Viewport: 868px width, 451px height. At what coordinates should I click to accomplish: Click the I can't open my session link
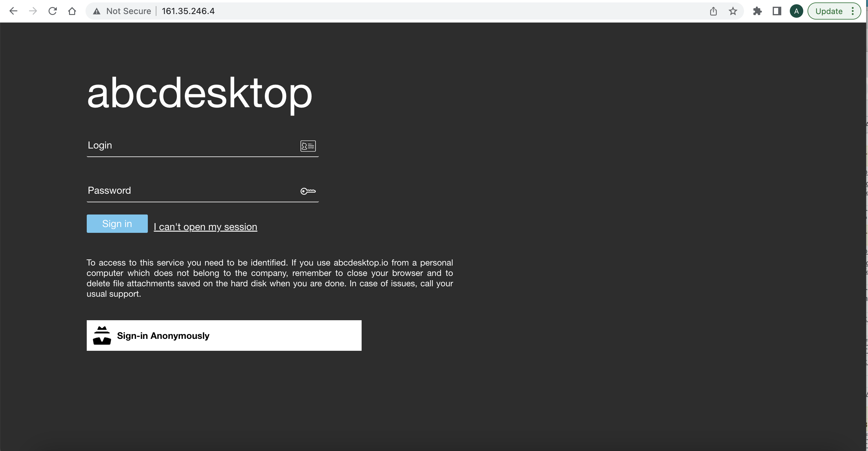[206, 226]
